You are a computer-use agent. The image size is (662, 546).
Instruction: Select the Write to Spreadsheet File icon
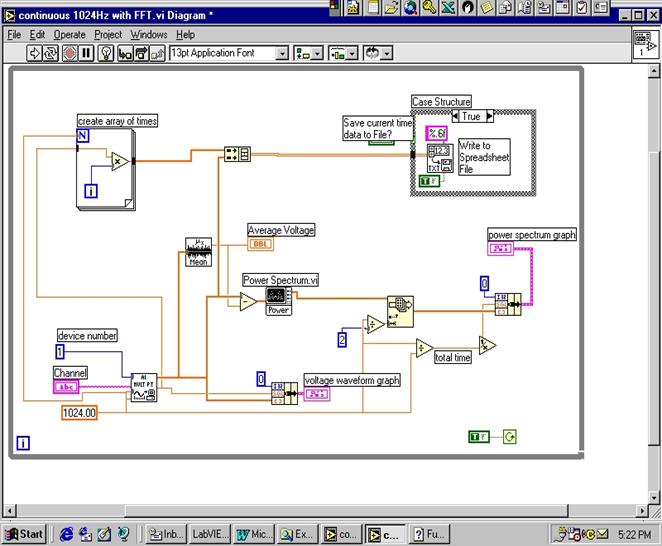pyautogui.click(x=439, y=159)
